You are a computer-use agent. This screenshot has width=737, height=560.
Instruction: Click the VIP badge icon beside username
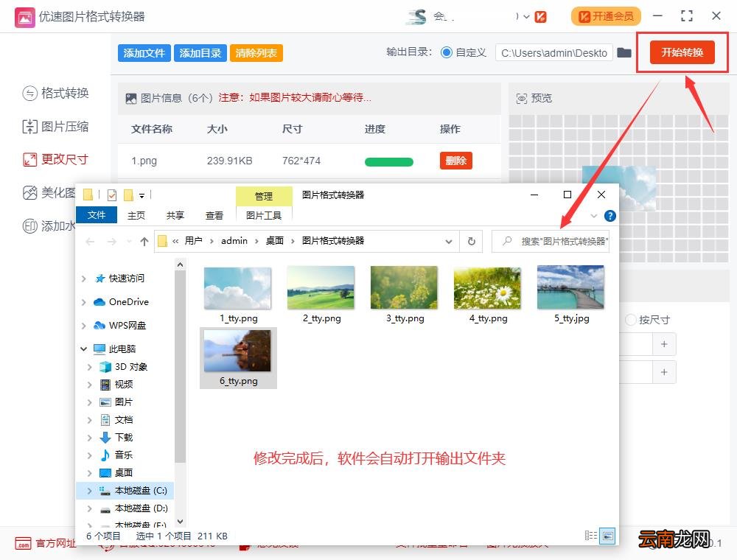(x=540, y=17)
